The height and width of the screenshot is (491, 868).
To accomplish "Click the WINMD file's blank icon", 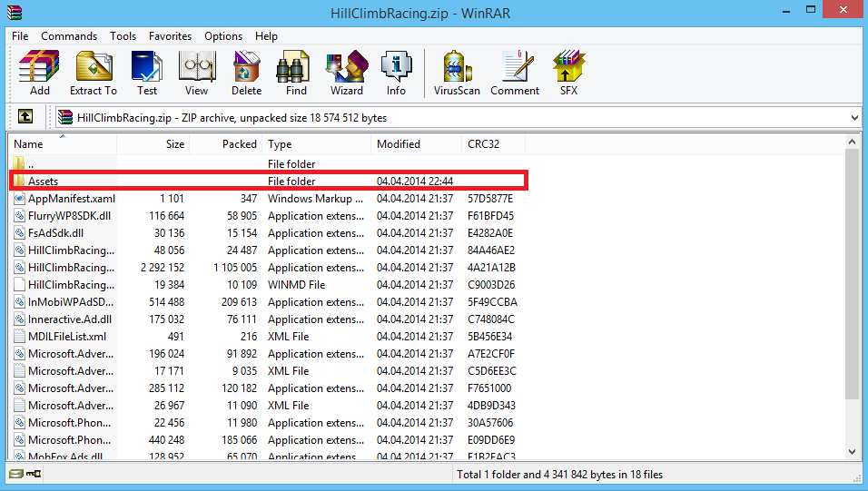I will click(19, 284).
